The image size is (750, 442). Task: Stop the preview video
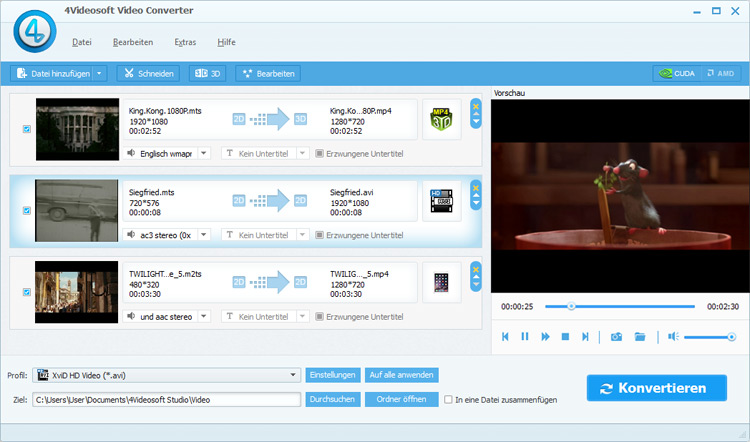click(x=565, y=337)
